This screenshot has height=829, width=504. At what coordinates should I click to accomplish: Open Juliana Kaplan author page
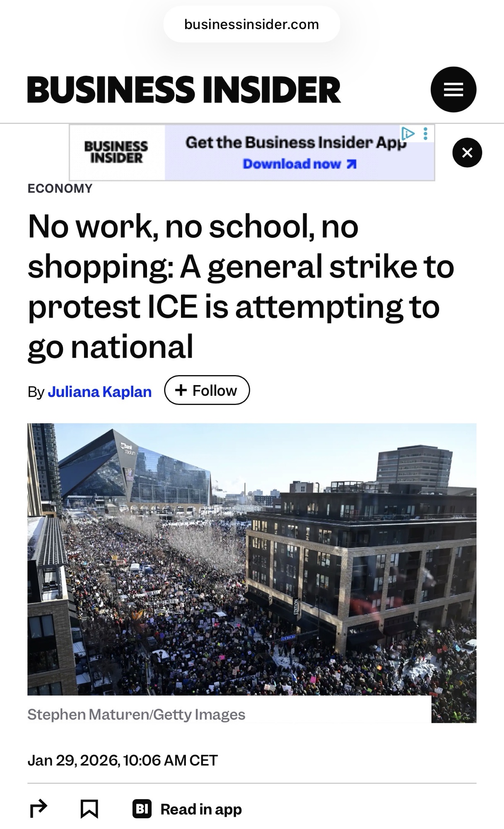[x=100, y=392]
